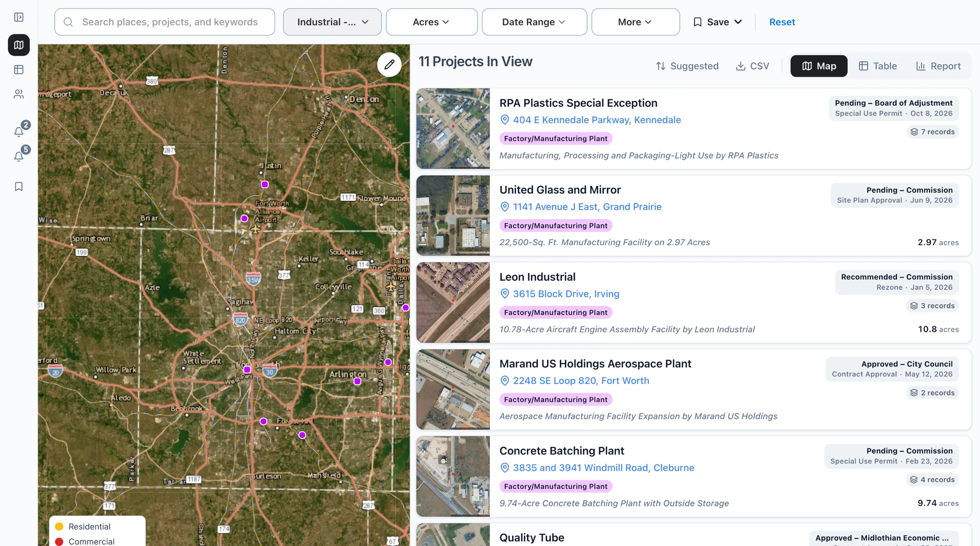Open 3 records for Leon Industrial

click(933, 306)
